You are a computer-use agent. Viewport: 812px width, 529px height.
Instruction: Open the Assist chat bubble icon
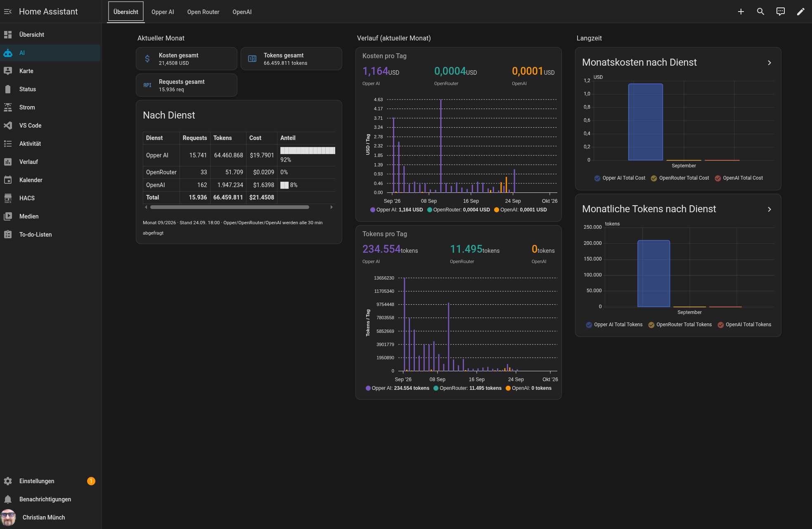781,12
